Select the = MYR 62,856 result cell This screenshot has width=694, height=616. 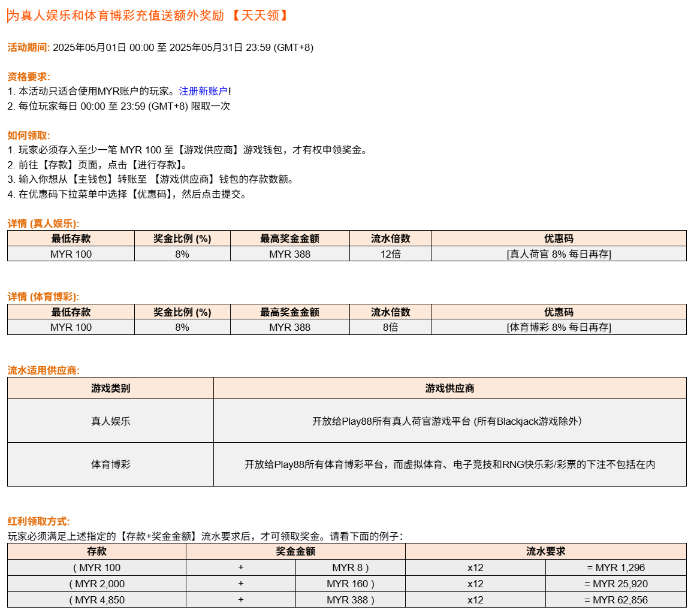615,599
